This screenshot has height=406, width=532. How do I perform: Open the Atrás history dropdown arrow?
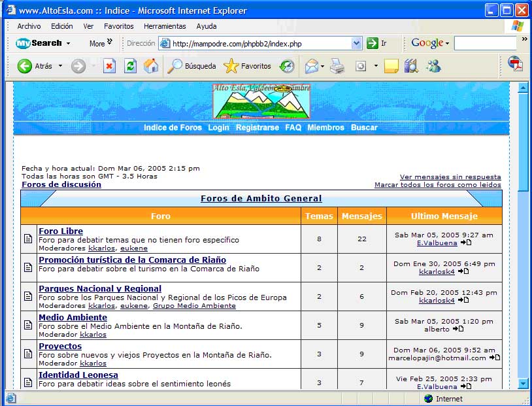(x=61, y=66)
